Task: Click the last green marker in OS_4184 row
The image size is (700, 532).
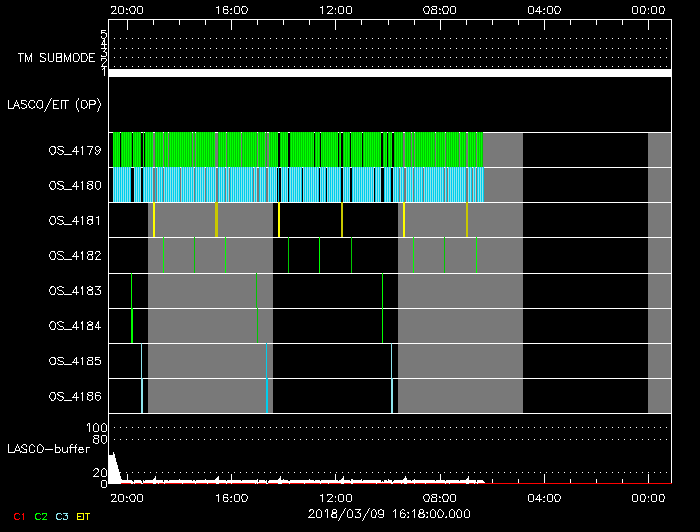Action: [383, 326]
